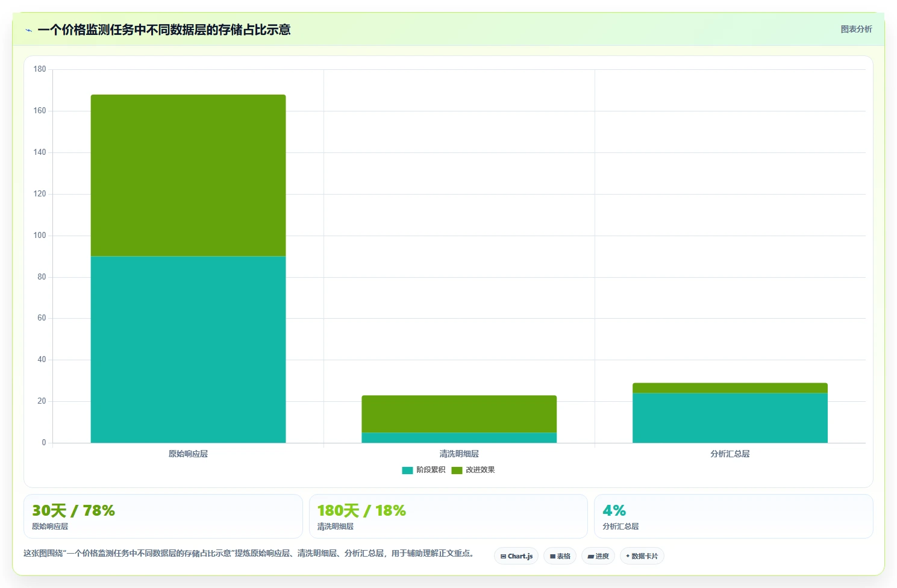The width and height of the screenshot is (897, 588).
Task: Click the 清洗明细层 x-axis label
Action: (x=459, y=454)
